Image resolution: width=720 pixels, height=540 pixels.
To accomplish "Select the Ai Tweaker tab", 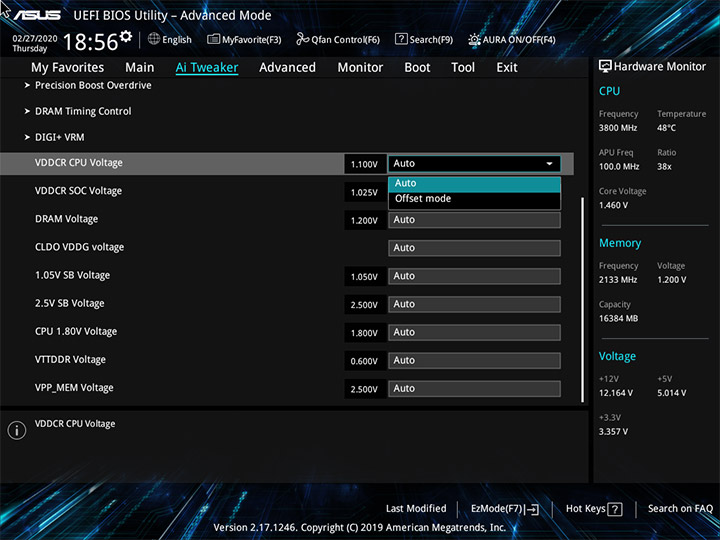I will tap(207, 68).
